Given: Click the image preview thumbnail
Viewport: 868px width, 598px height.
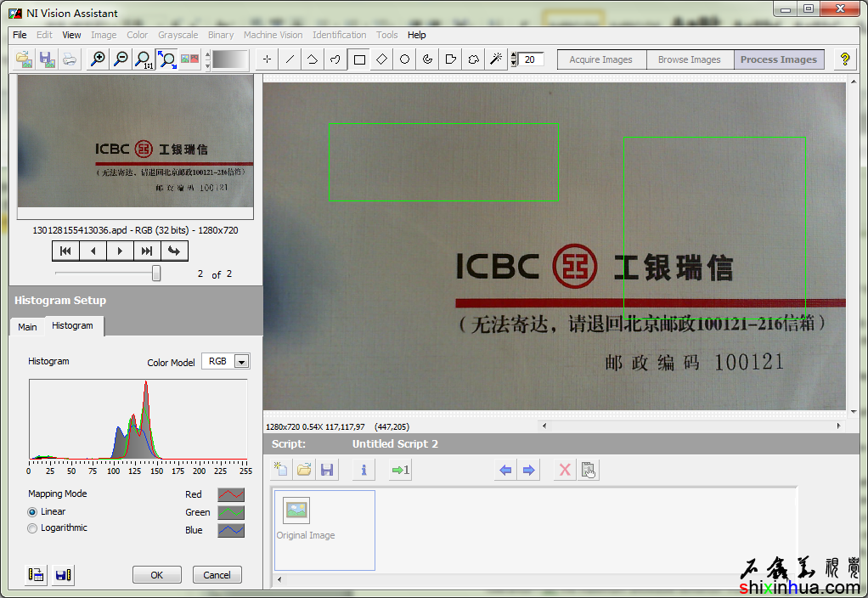Looking at the screenshot, I should tap(136, 141).
